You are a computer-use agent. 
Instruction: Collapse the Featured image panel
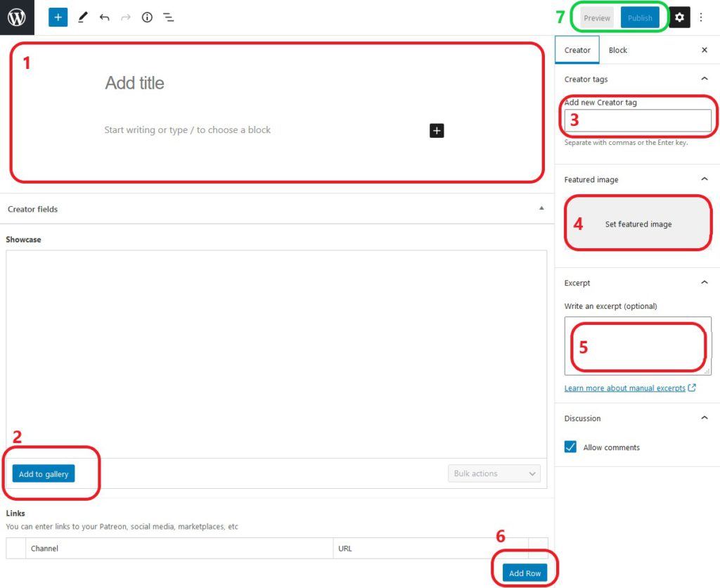tap(705, 179)
